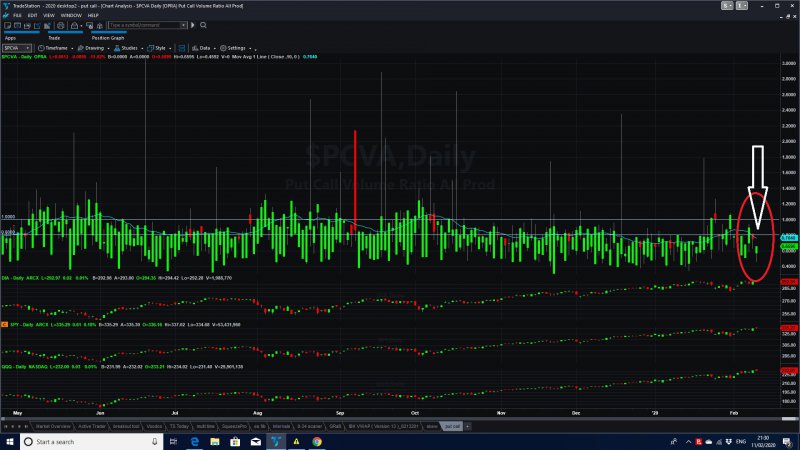Toggle the blue chart layout icon
Screen dimensions: 800x450
(182, 48)
